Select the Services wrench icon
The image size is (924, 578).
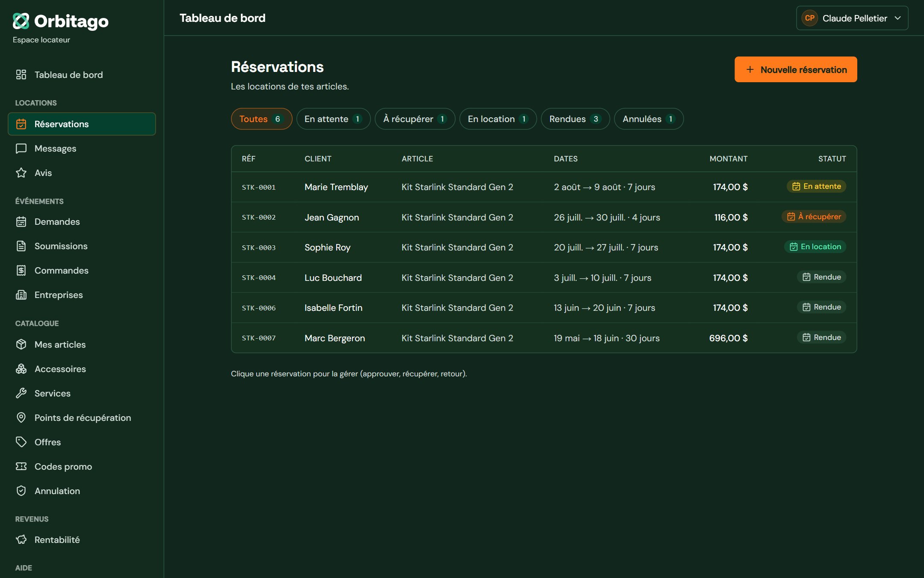[21, 393]
